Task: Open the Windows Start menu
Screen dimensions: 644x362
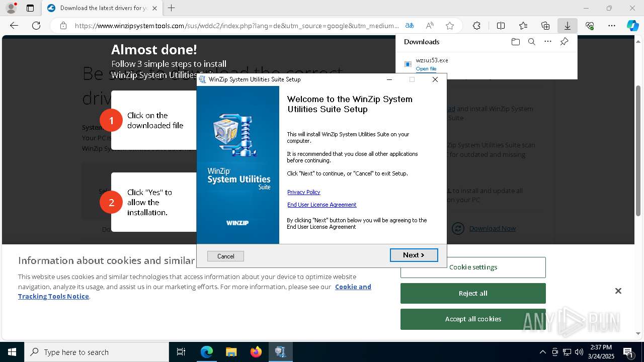Action: (12, 352)
